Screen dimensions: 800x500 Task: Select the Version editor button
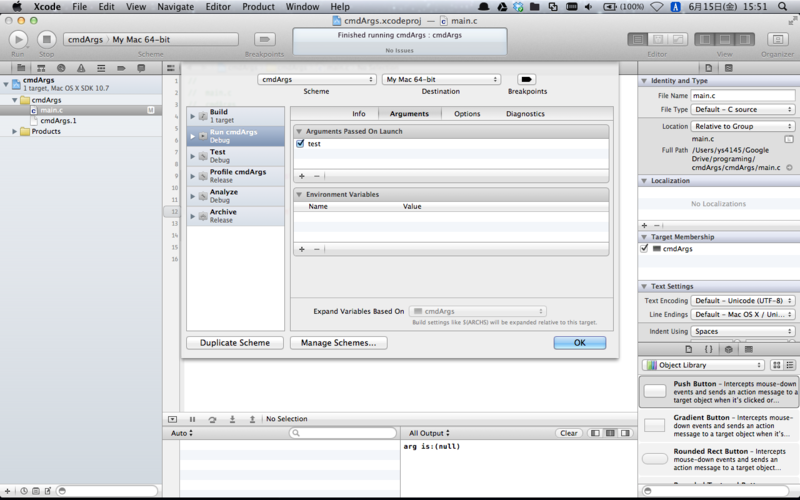[678, 39]
